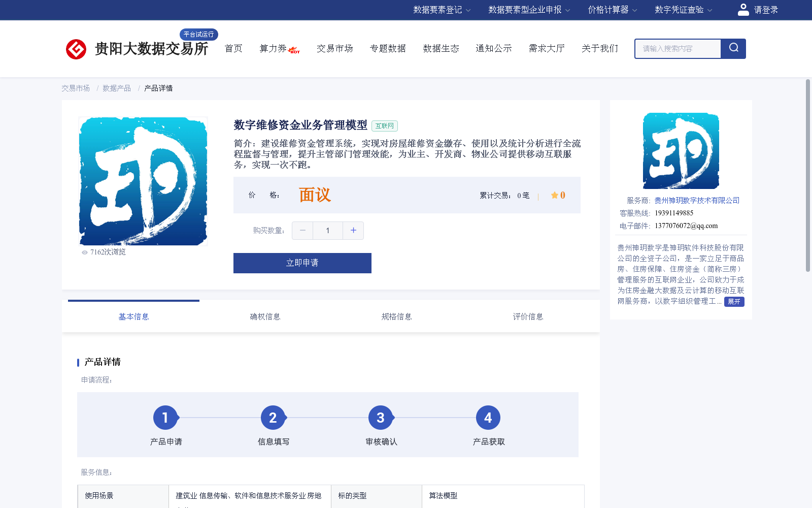The height and width of the screenshot is (508, 812).
Task: Open 通知公示 navigation item
Action: 494,49
